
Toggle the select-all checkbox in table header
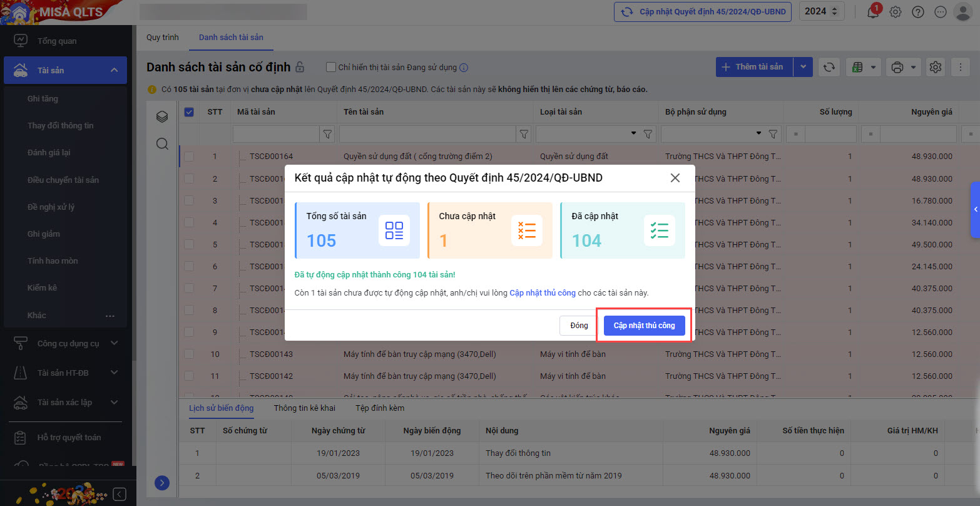coord(189,112)
